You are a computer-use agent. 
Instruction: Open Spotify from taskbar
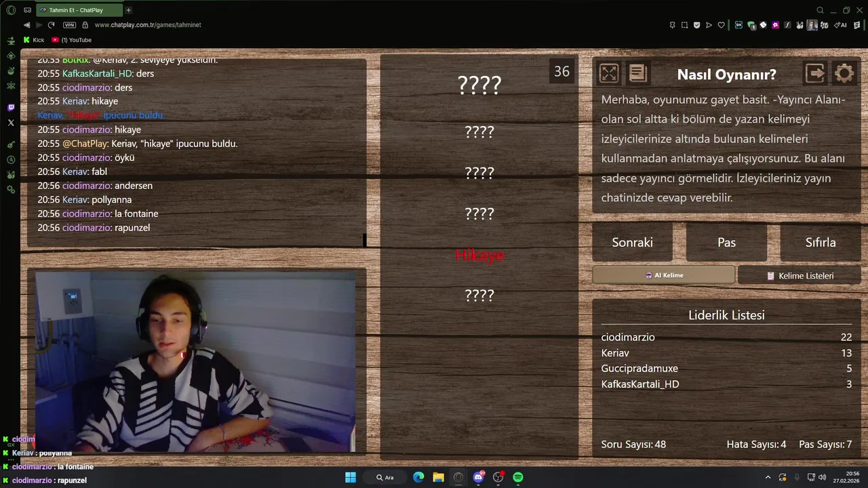(x=518, y=477)
